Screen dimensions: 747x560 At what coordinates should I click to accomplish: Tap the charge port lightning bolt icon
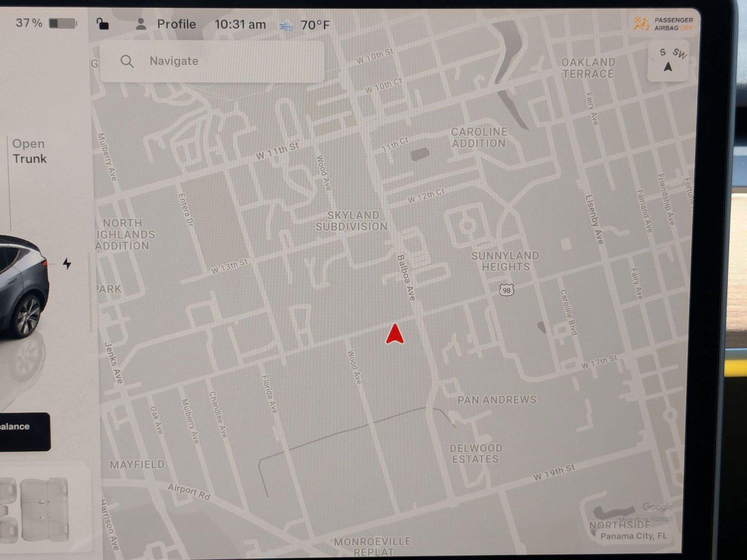67,264
